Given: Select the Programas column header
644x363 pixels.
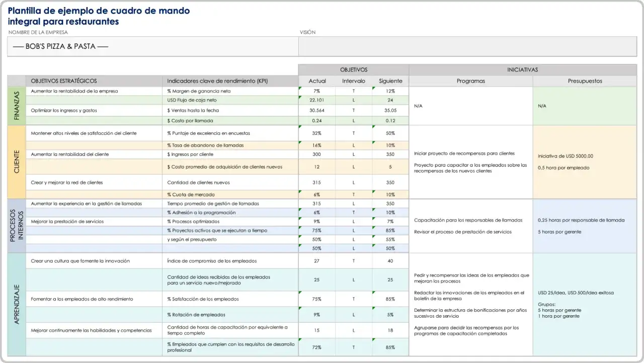Looking at the screenshot, I should click(x=471, y=81).
